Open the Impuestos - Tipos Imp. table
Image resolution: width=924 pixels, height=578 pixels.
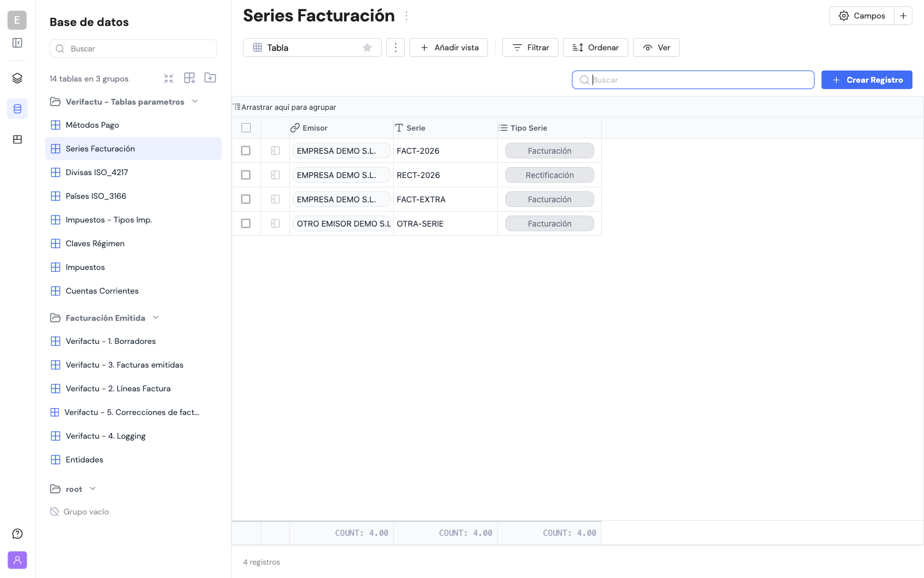[x=133, y=220]
